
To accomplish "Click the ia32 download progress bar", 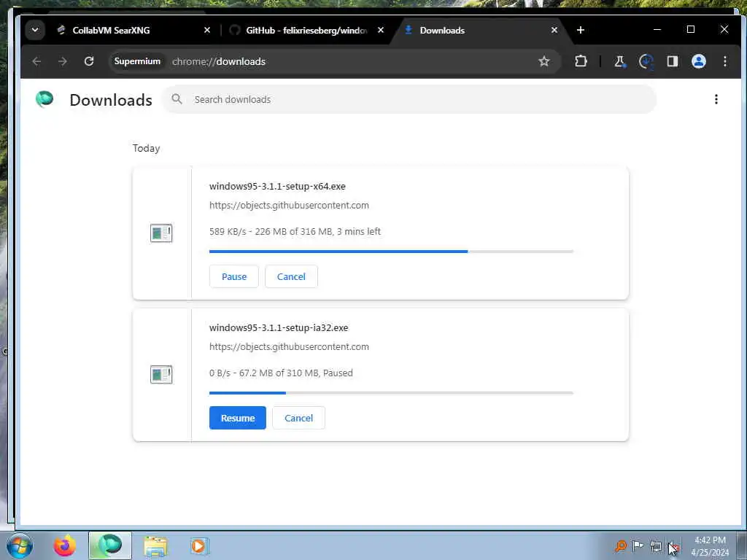I will [391, 393].
